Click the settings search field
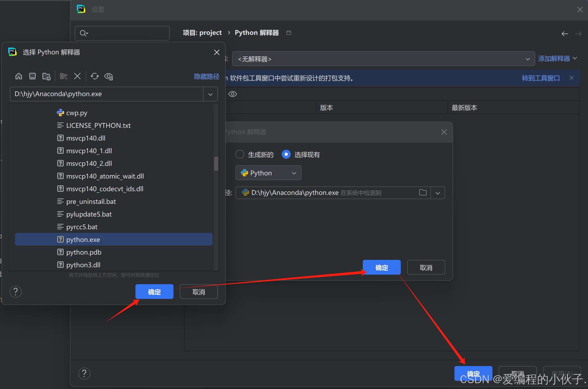The image size is (588, 389). click(127, 33)
